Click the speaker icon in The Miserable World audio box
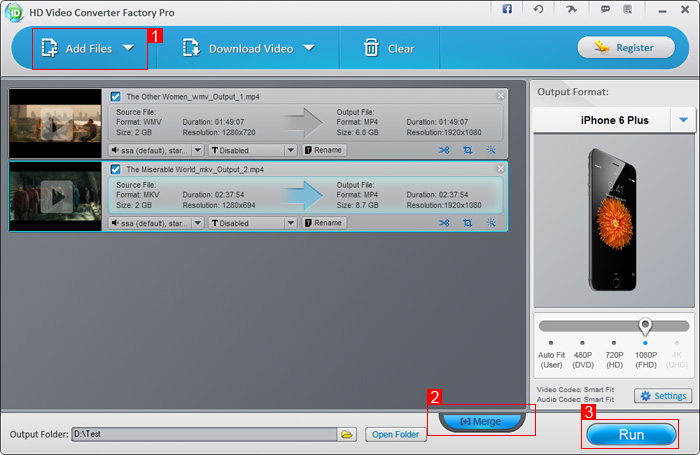Image resolution: width=700 pixels, height=455 pixels. coord(115,223)
